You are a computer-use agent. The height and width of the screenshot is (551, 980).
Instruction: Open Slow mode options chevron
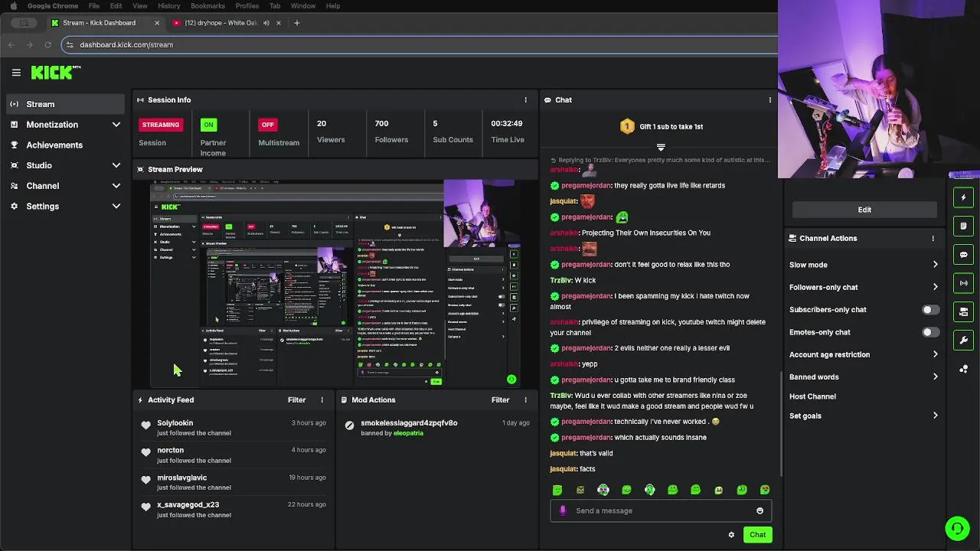[935, 265]
